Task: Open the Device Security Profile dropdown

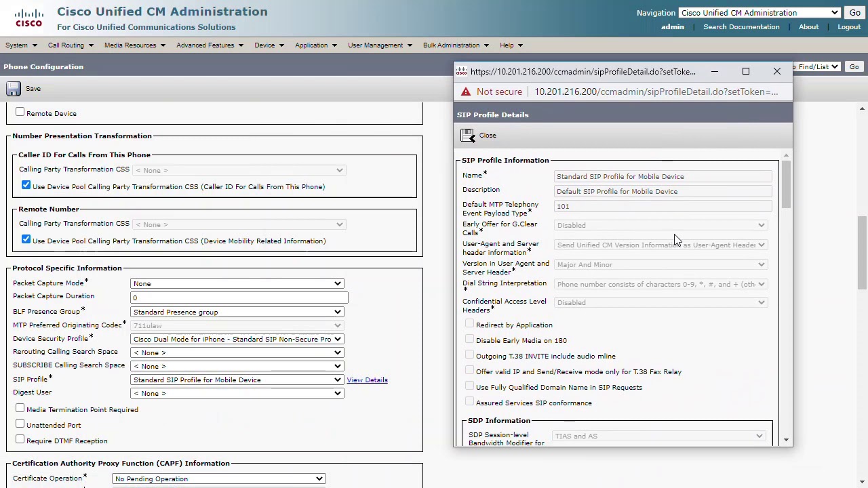Action: coord(237,339)
